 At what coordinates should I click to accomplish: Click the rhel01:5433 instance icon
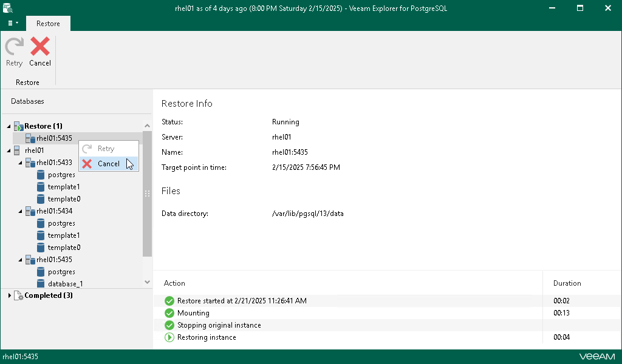30,163
